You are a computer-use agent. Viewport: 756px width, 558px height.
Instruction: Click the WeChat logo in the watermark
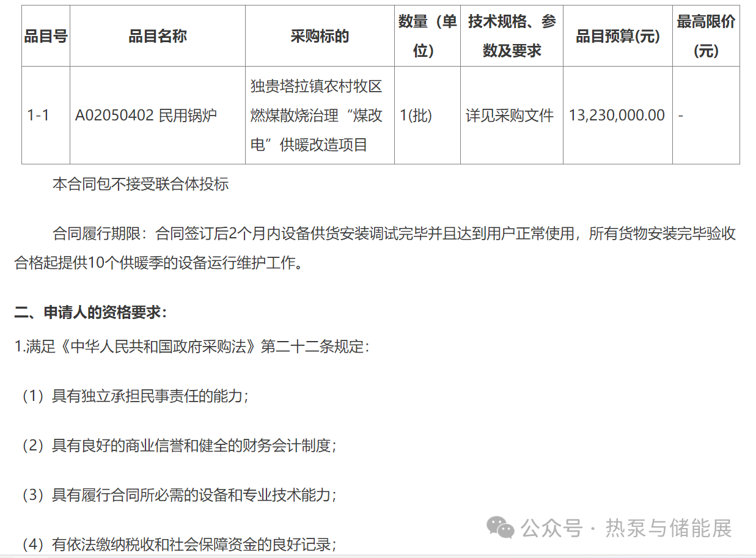tap(500, 527)
